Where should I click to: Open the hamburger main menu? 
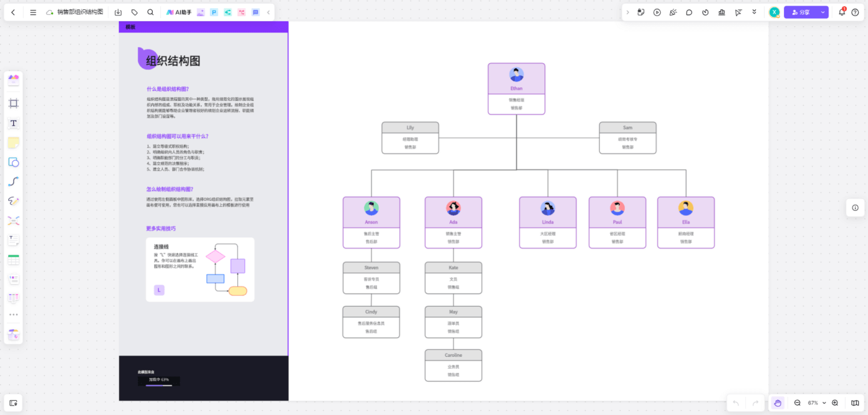coord(33,13)
